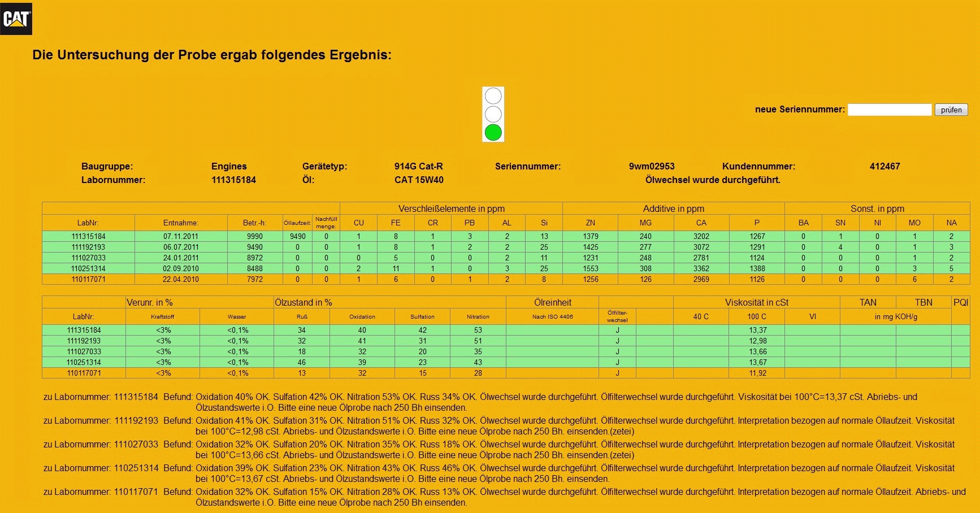This screenshot has width=980, height=513.
Task: Click the Gerätetyp value 914G Cat-R
Action: [419, 166]
